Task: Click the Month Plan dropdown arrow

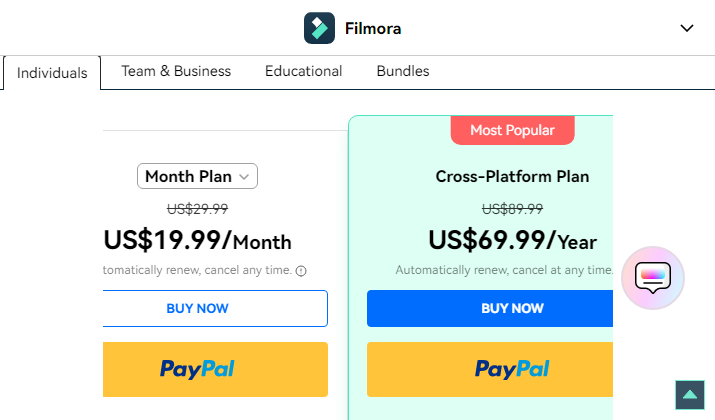Action: [x=244, y=177]
